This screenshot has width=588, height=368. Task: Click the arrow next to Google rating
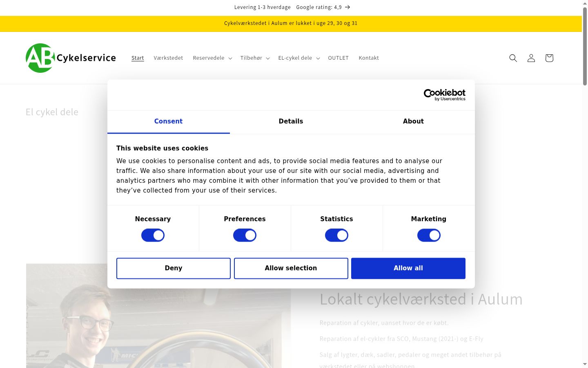click(x=347, y=7)
